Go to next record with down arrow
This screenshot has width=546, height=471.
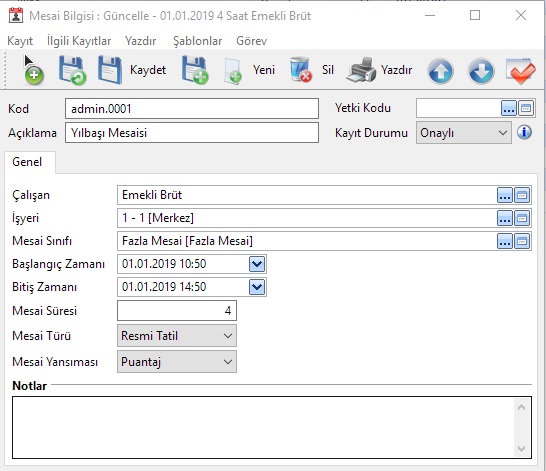(481, 71)
